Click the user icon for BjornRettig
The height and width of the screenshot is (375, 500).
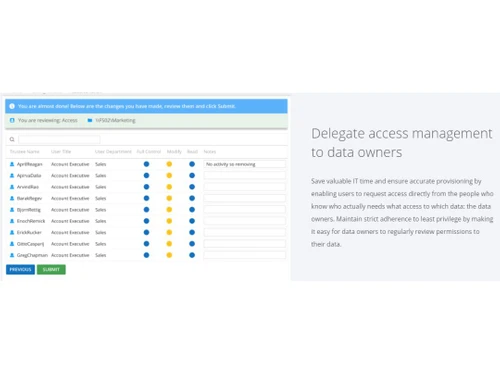[12, 210]
